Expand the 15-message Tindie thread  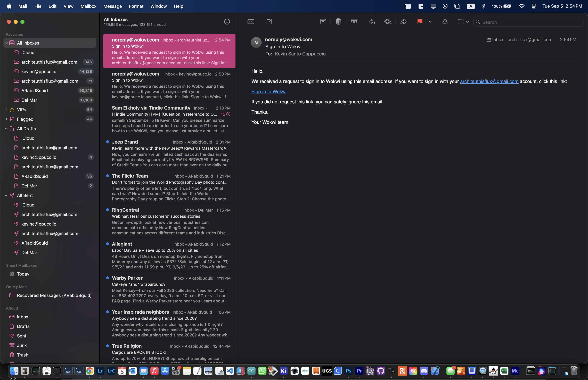tap(226, 114)
